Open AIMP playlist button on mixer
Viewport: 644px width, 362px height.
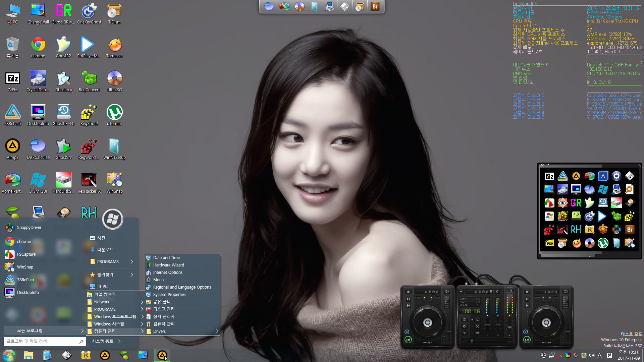(x=464, y=319)
